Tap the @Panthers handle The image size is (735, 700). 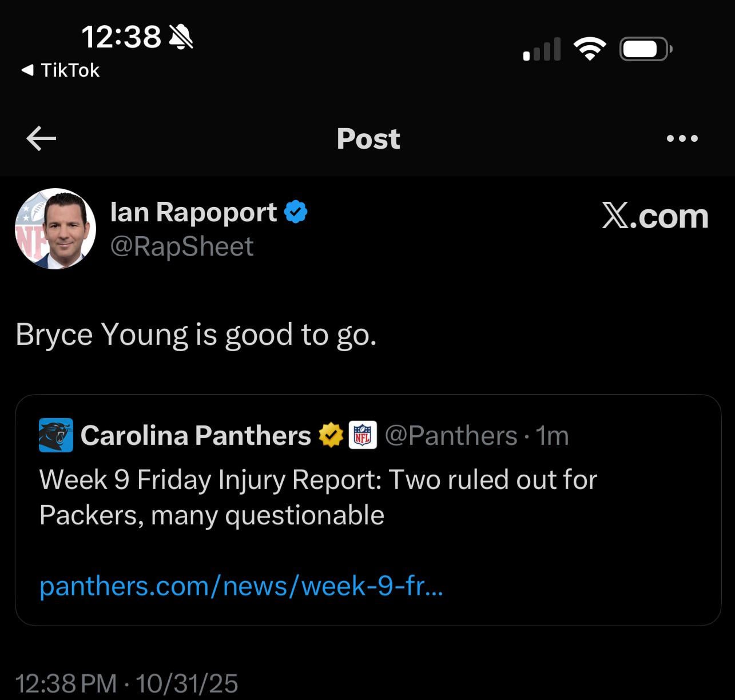(x=451, y=436)
